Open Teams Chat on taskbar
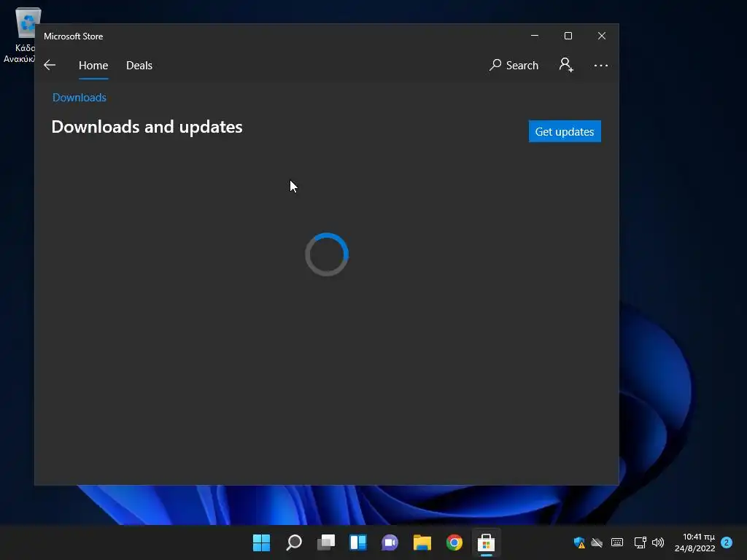Image resolution: width=747 pixels, height=560 pixels. coord(390,542)
